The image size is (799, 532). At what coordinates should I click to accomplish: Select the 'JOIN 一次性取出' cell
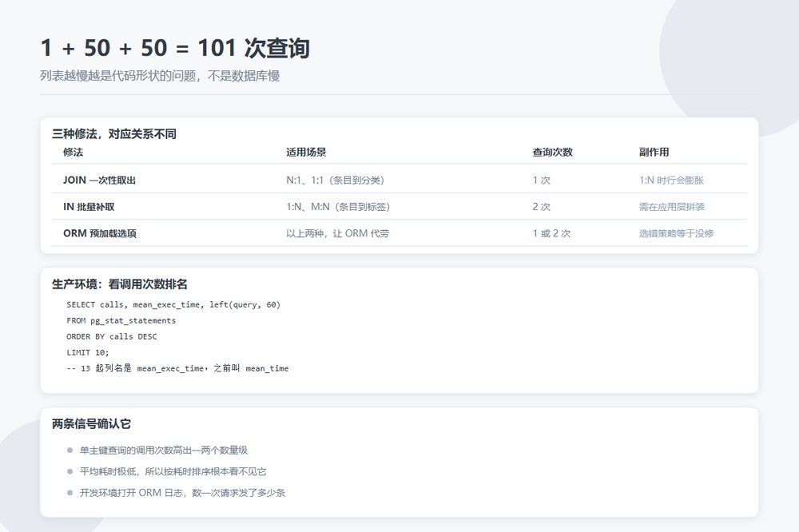(x=99, y=180)
